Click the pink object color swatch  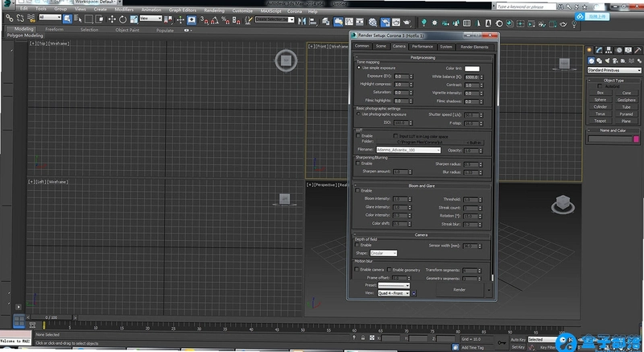636,139
